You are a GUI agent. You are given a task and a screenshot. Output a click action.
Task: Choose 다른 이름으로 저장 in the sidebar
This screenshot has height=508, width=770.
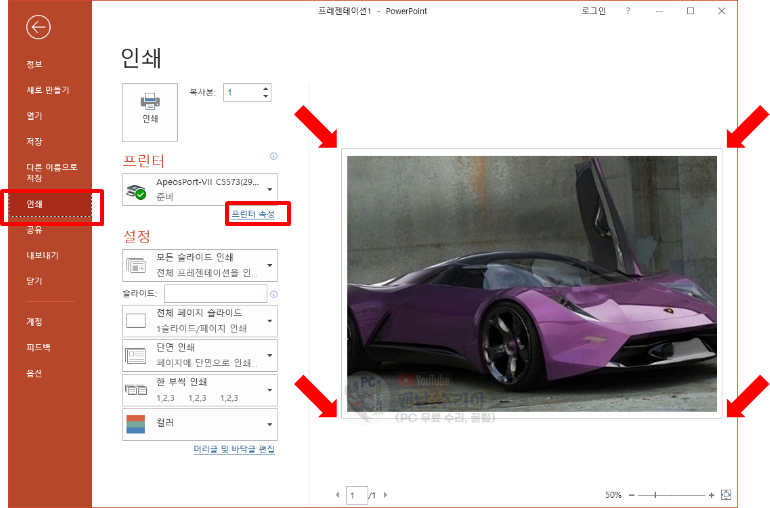50,172
